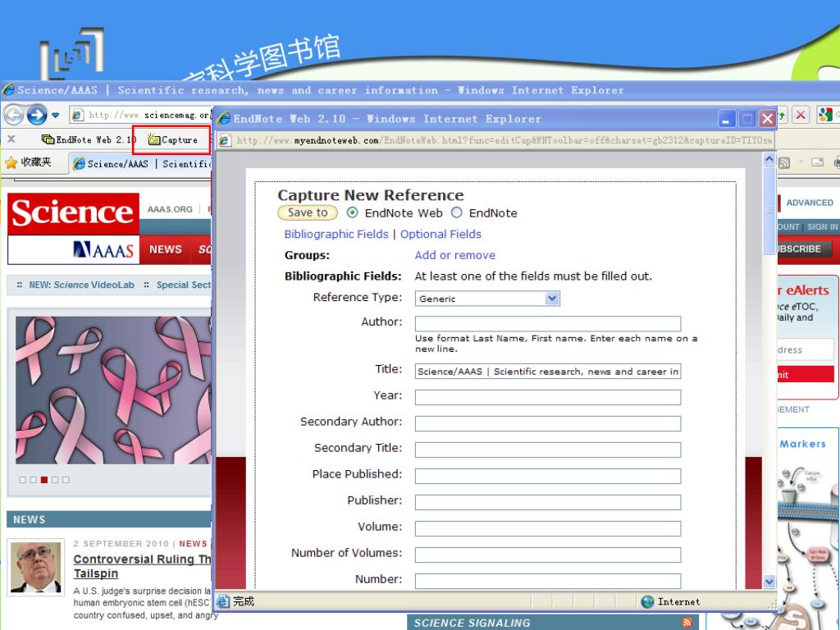Viewport: 840px width, 630px height.
Task: Minimize the EndNote Web popup window
Action: click(727, 119)
